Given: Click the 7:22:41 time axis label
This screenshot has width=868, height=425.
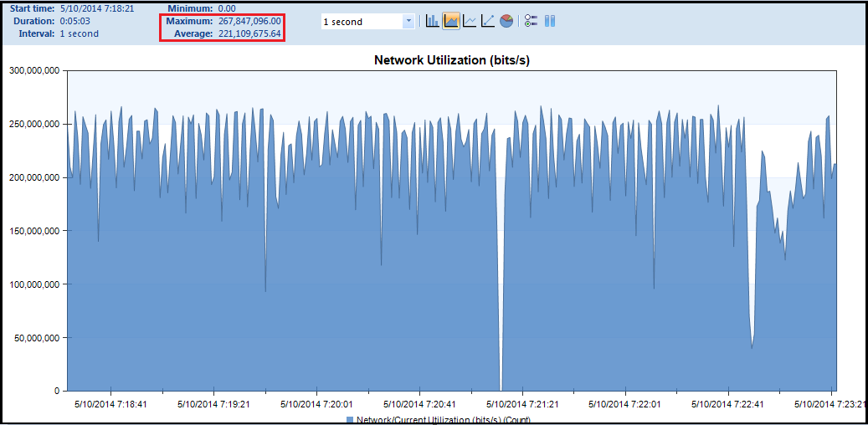Looking at the screenshot, I should click(x=727, y=403).
